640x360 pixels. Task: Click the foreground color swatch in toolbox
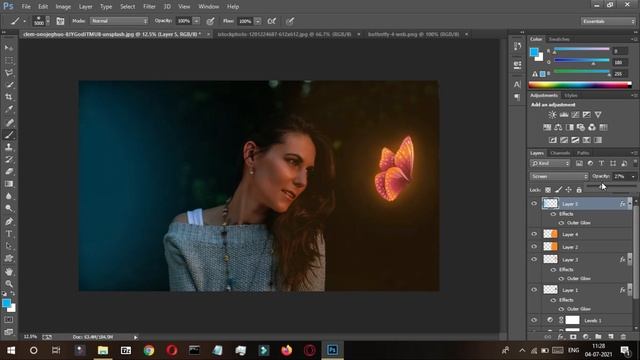point(6,303)
